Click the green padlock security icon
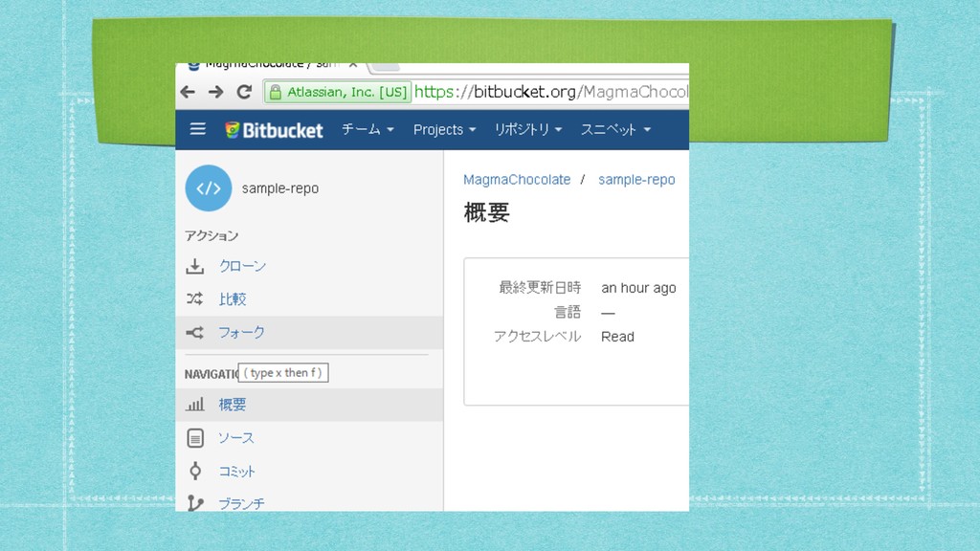 click(275, 92)
